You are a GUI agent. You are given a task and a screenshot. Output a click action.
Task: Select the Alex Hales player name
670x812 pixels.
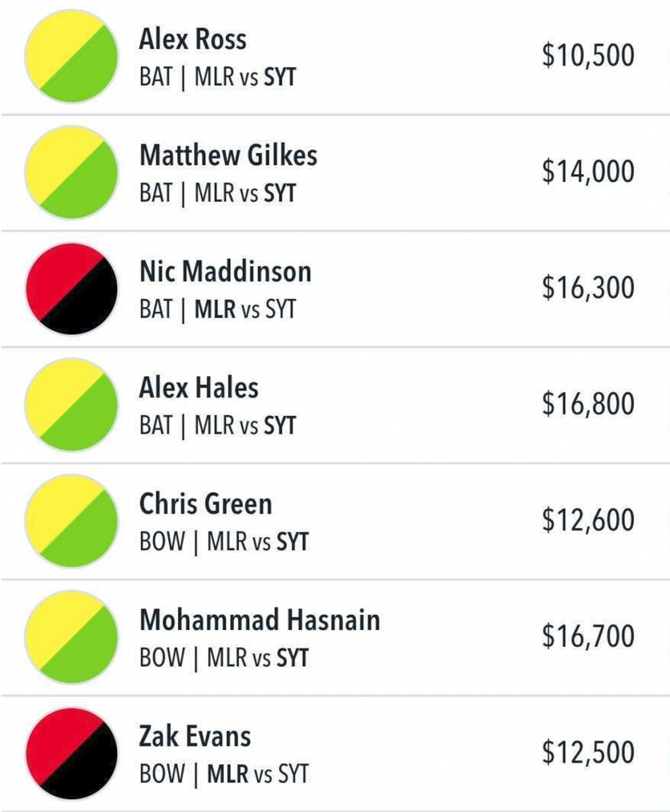[199, 388]
